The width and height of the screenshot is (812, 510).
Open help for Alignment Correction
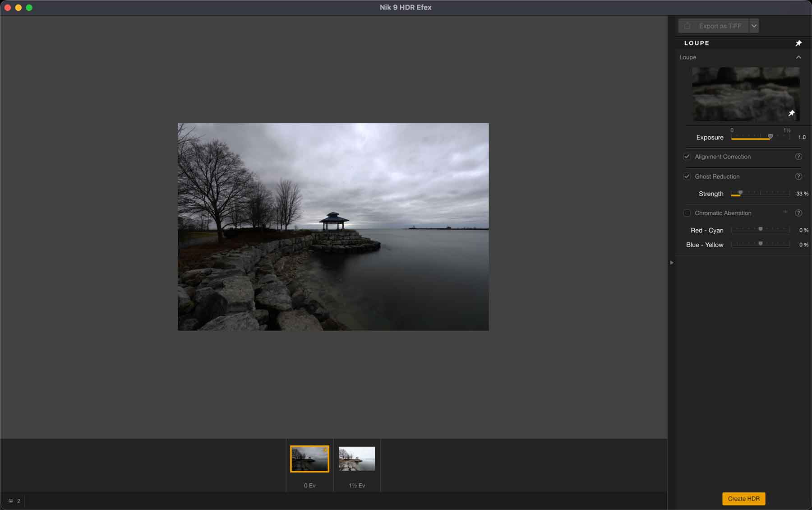pos(798,157)
